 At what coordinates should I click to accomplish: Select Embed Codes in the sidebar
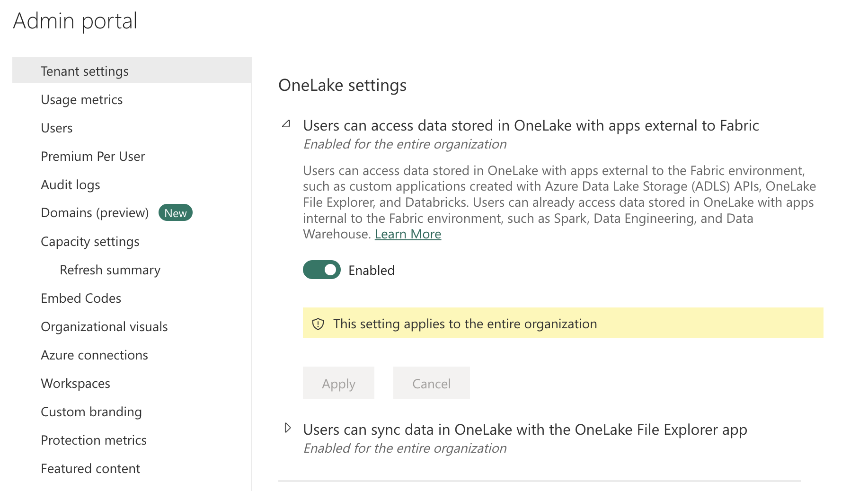click(80, 298)
